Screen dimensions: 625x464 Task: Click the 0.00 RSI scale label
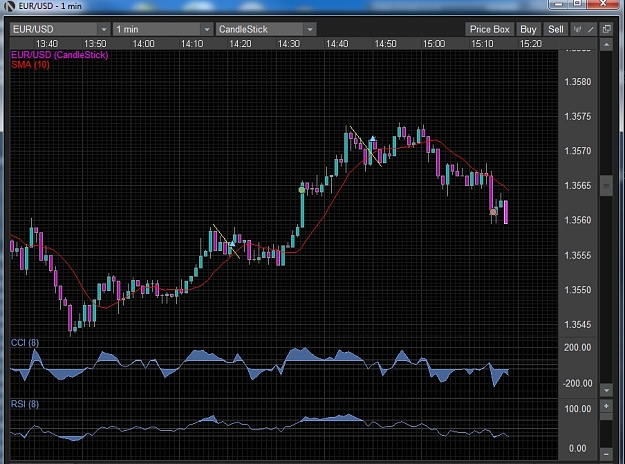click(578, 448)
